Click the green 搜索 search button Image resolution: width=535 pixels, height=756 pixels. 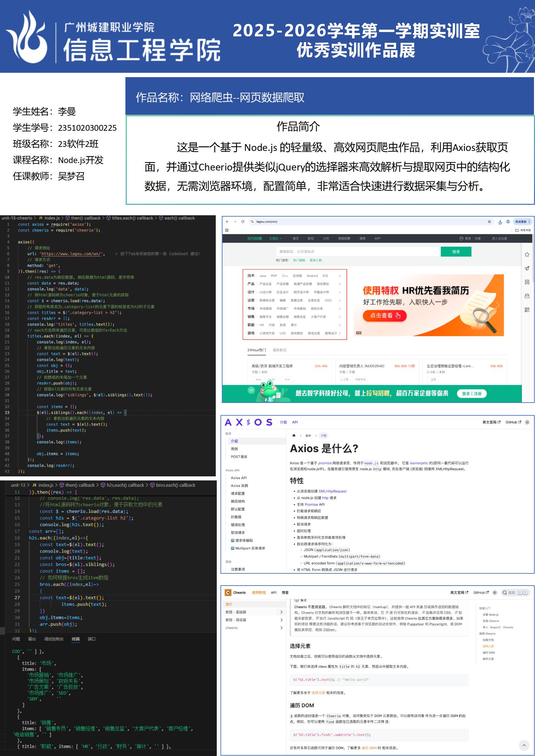coord(456,252)
